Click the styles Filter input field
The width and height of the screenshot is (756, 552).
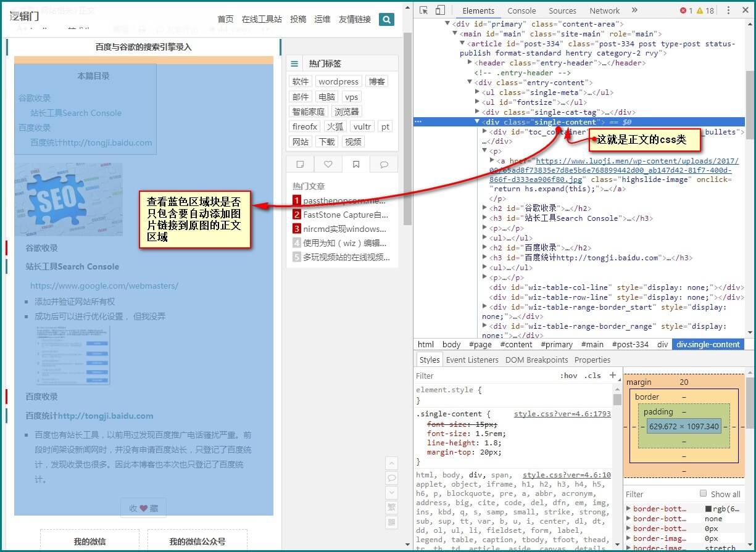coord(481,376)
